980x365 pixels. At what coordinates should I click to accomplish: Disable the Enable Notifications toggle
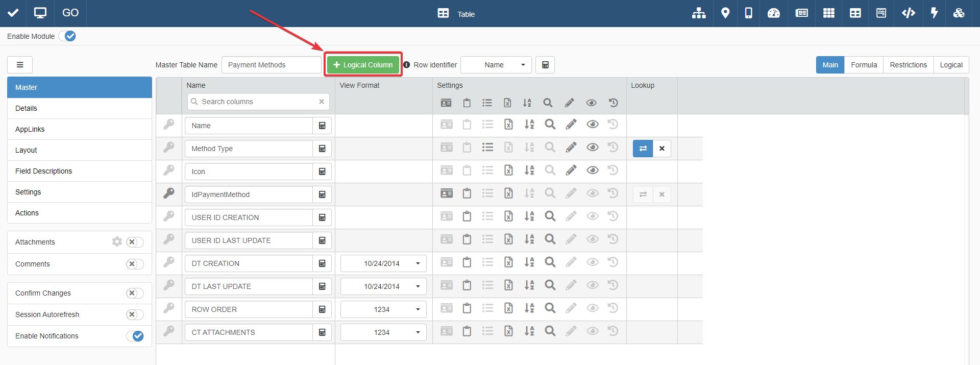click(x=135, y=336)
